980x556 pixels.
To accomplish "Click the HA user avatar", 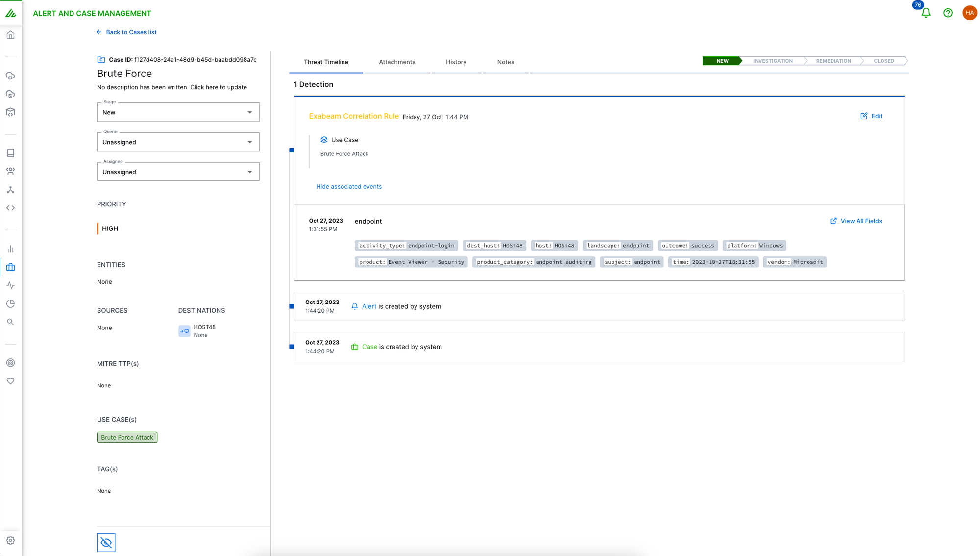I will point(969,13).
